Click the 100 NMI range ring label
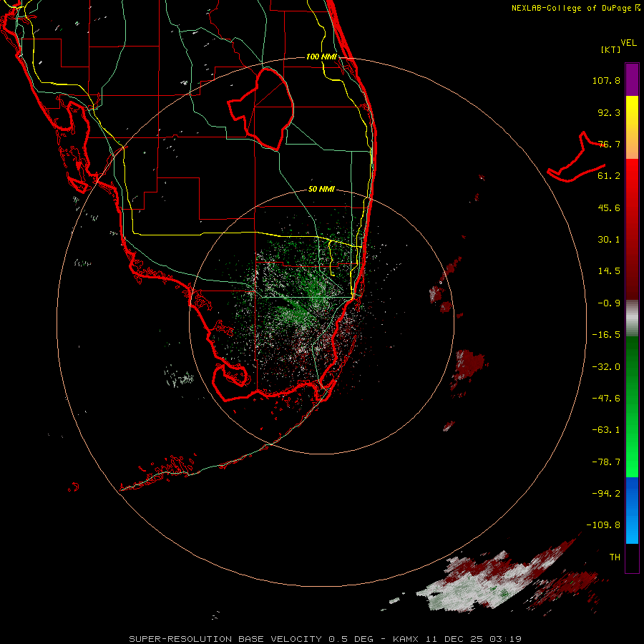The width and height of the screenshot is (644, 644). click(x=321, y=57)
